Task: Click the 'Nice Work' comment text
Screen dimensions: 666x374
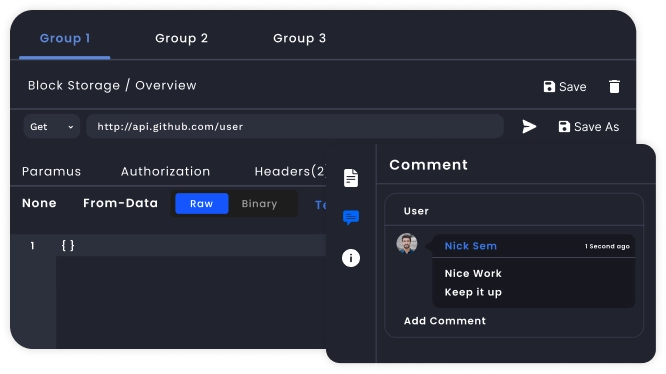Action: [x=473, y=273]
